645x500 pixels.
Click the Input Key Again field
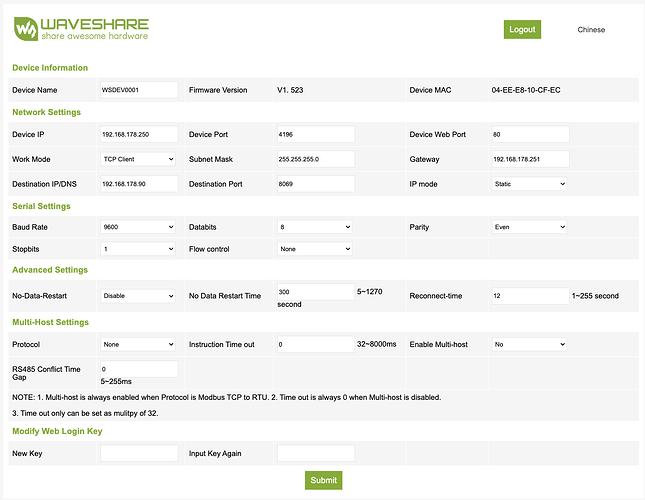click(316, 453)
